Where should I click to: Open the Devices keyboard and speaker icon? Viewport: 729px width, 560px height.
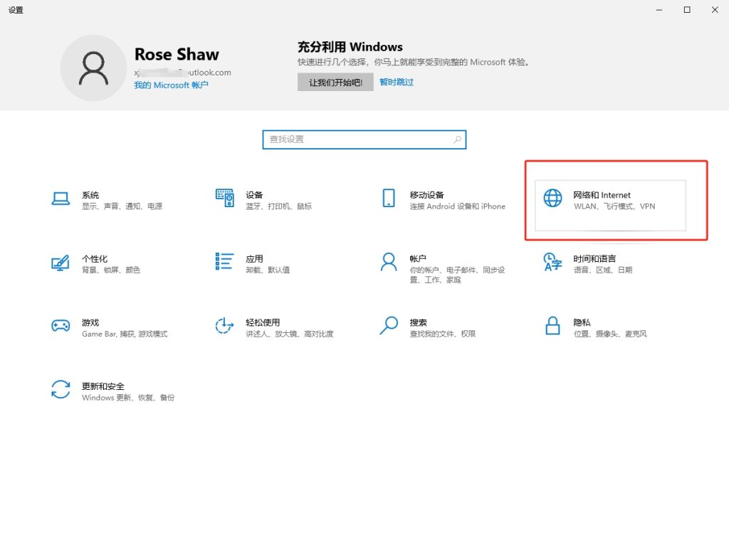pyautogui.click(x=224, y=198)
